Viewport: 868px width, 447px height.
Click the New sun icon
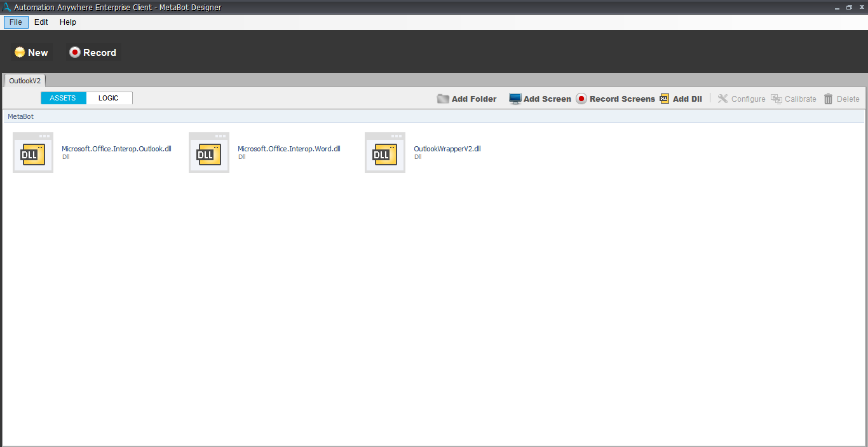coord(20,52)
